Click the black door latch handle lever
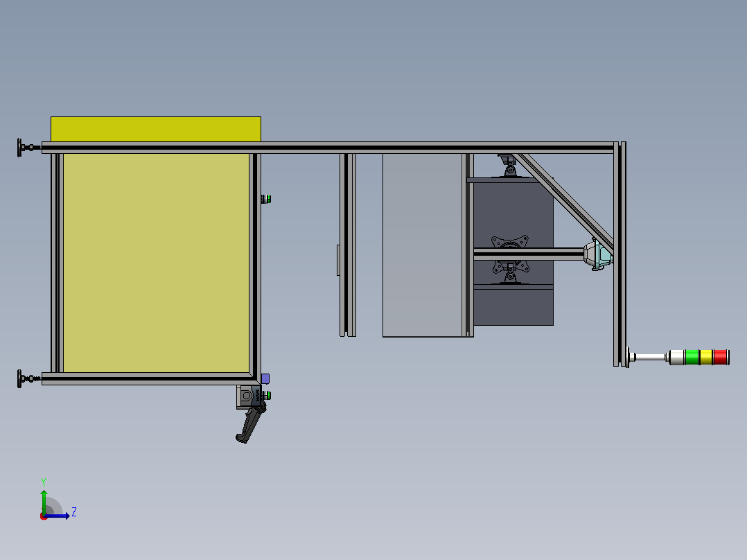The height and width of the screenshot is (560, 747). (251, 421)
